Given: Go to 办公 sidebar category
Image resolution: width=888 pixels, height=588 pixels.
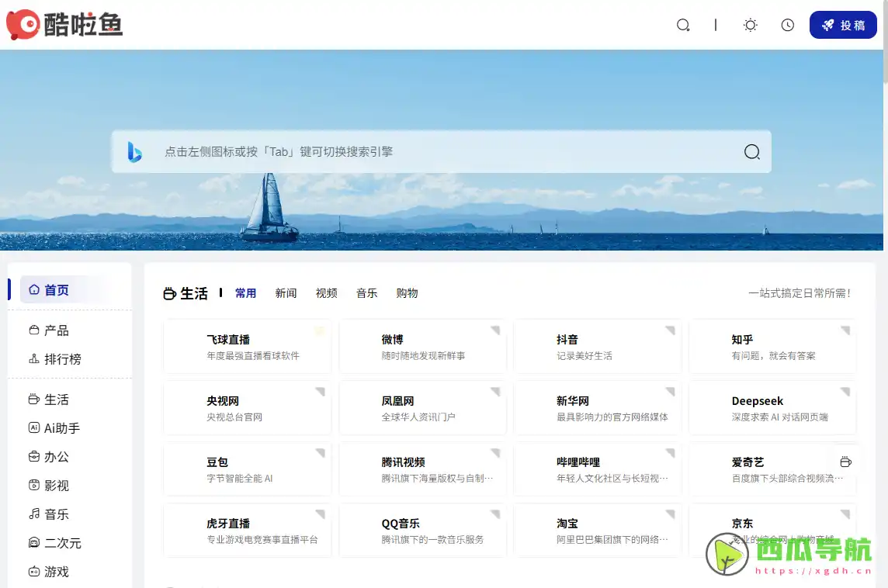Looking at the screenshot, I should (49, 457).
